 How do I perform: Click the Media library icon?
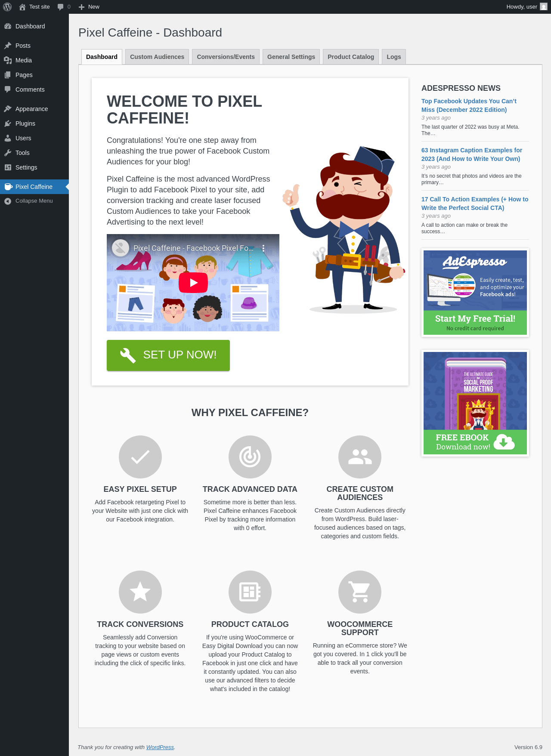(x=8, y=60)
